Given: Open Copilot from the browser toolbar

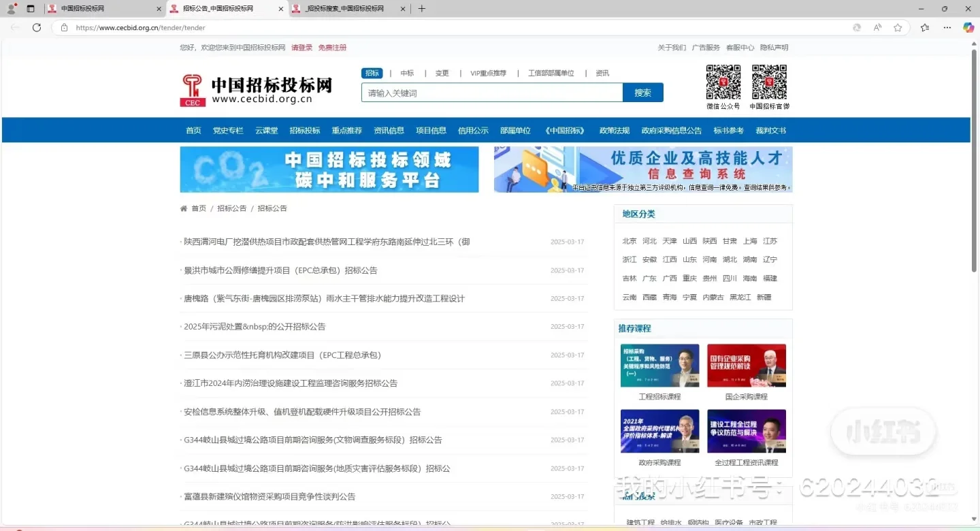Looking at the screenshot, I should (968, 28).
